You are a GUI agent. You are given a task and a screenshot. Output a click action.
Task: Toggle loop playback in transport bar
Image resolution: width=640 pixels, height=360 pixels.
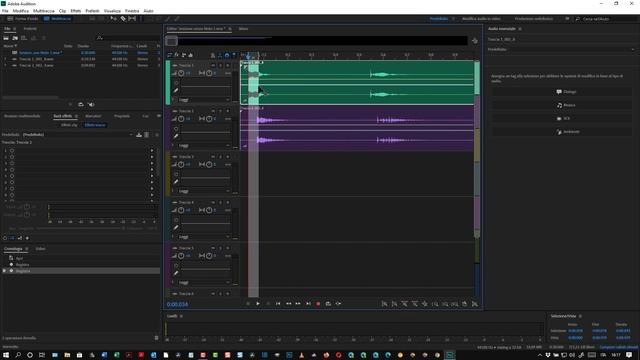click(x=328, y=304)
